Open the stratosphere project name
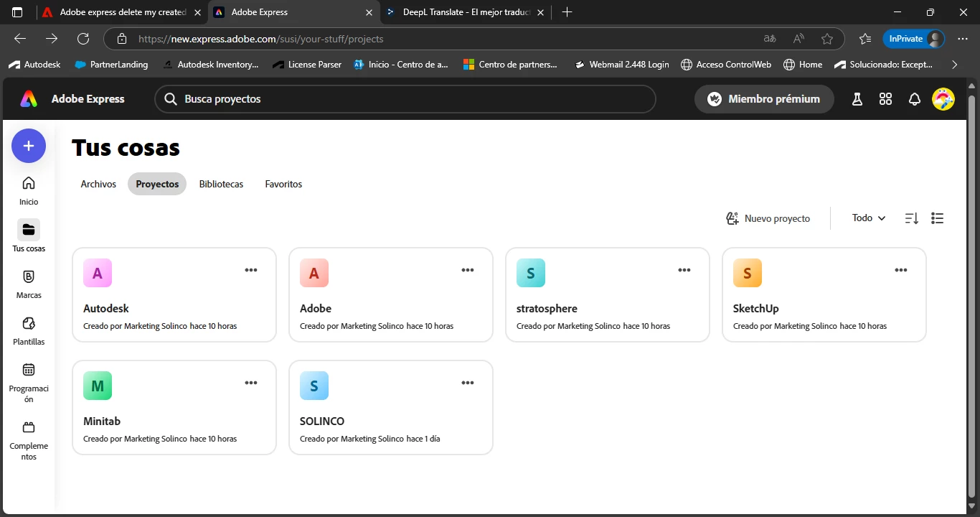This screenshot has height=517, width=980. tap(547, 309)
